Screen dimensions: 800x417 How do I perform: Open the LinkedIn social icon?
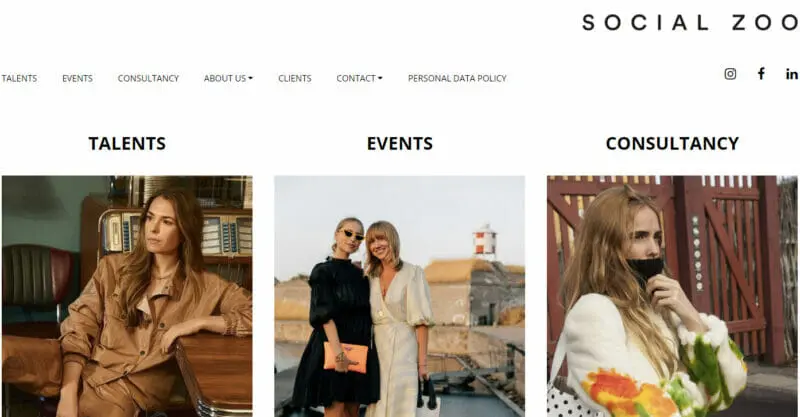[x=791, y=74]
